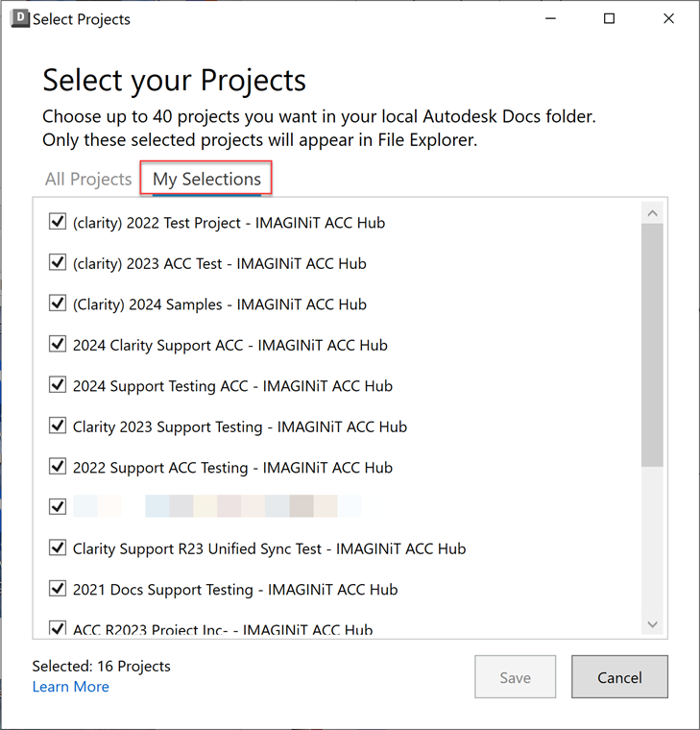Open the Learn More link
This screenshot has height=730, width=700.
point(70,687)
